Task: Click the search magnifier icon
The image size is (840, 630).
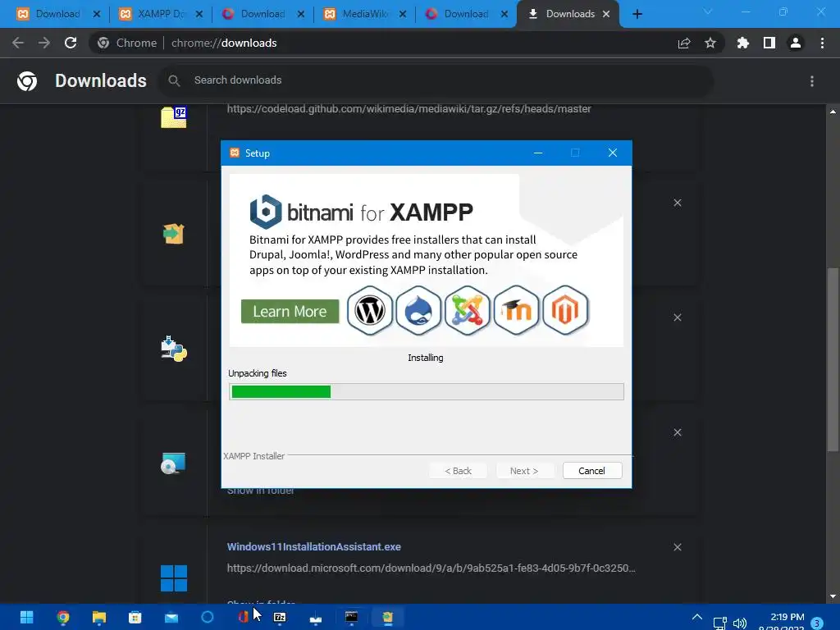Action: (x=174, y=80)
